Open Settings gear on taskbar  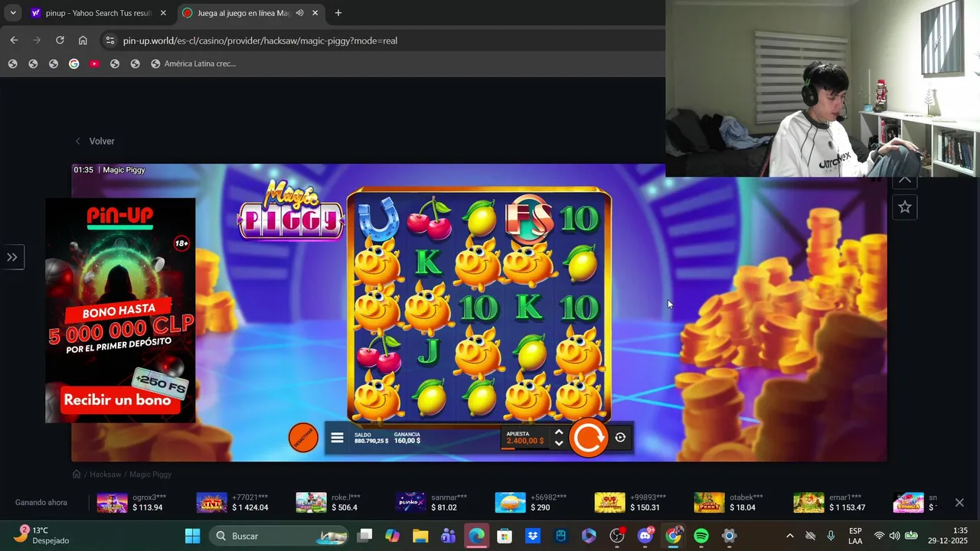pos(729,536)
